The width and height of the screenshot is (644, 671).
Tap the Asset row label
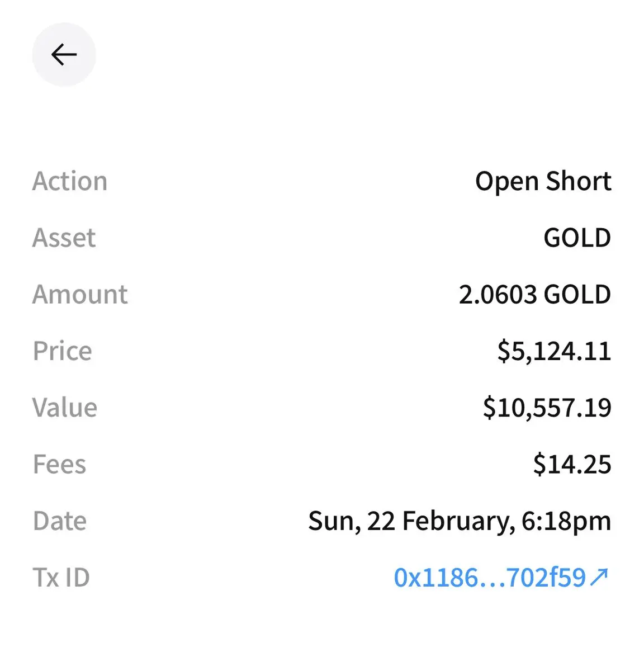pyautogui.click(x=64, y=238)
